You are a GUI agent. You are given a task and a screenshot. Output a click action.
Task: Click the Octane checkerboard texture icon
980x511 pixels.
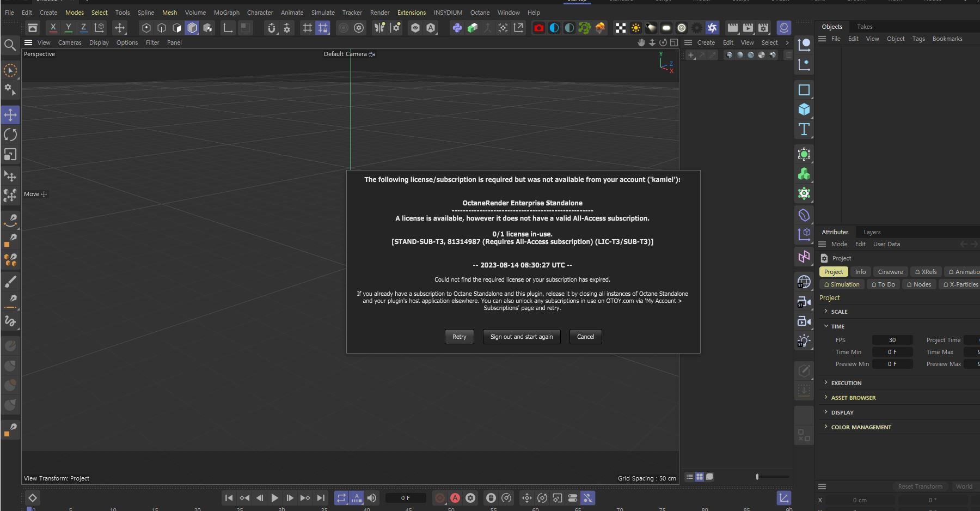(x=621, y=28)
